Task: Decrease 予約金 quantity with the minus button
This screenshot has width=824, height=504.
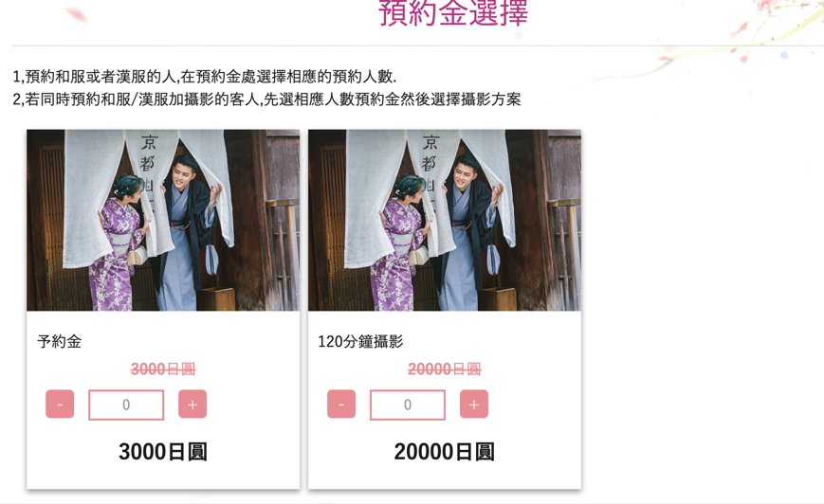Action: point(60,405)
